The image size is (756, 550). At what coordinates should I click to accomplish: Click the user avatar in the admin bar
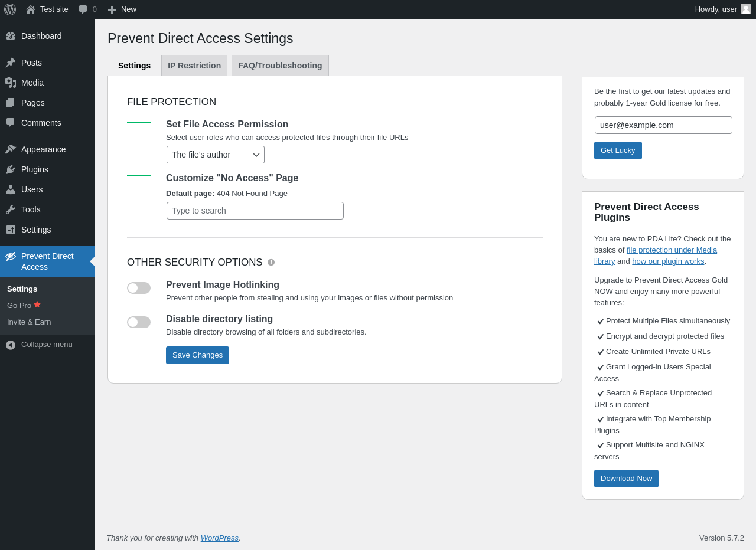(x=746, y=9)
